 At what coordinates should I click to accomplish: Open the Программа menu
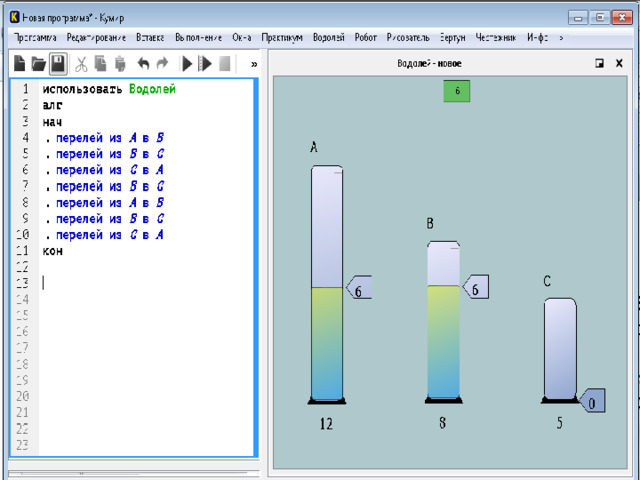click(x=35, y=37)
